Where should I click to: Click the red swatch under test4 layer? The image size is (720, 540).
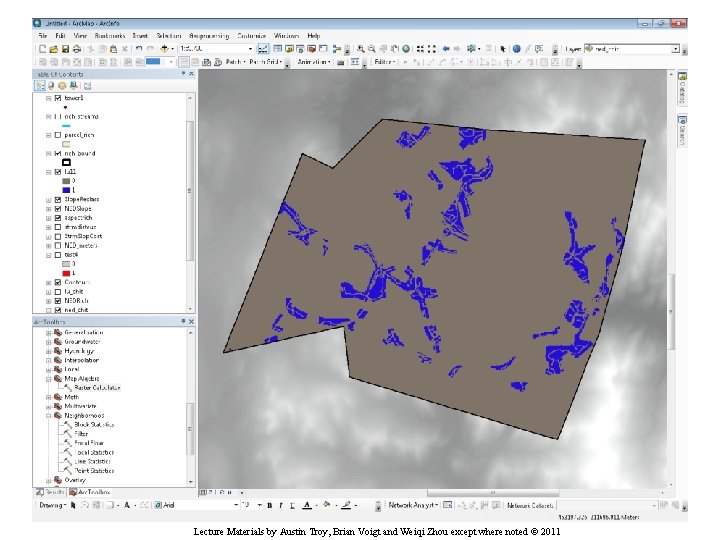click(x=66, y=272)
